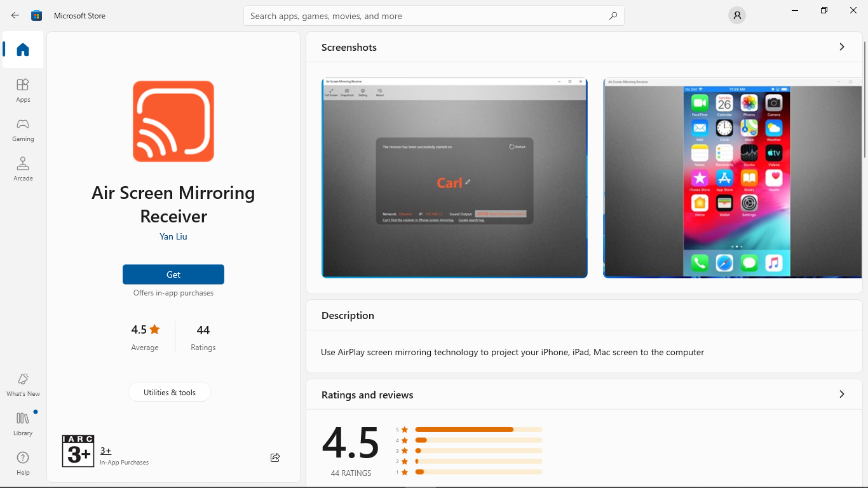
Task: Click the Screenshots section heading
Action: [349, 47]
